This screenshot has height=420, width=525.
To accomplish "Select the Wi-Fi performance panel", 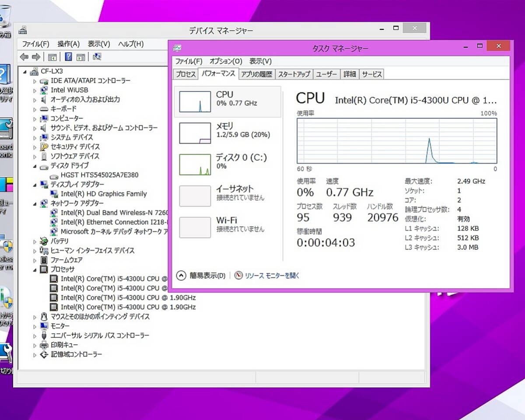I will tap(227, 227).
